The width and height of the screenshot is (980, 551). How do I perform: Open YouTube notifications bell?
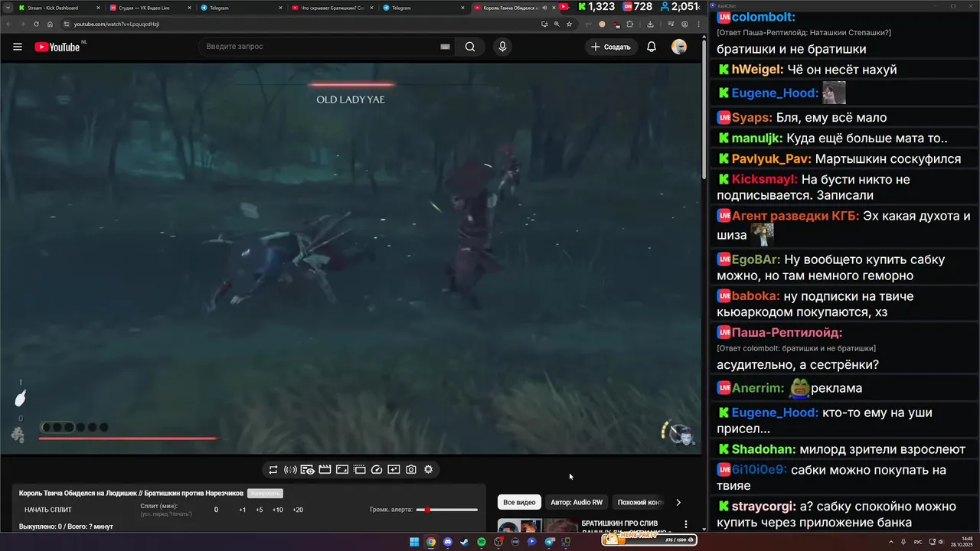click(x=652, y=47)
